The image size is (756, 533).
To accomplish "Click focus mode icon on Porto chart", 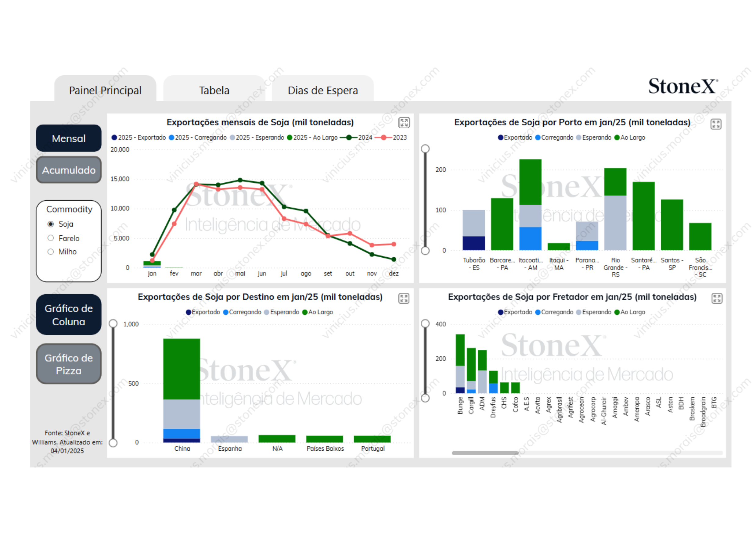I will 716,124.
